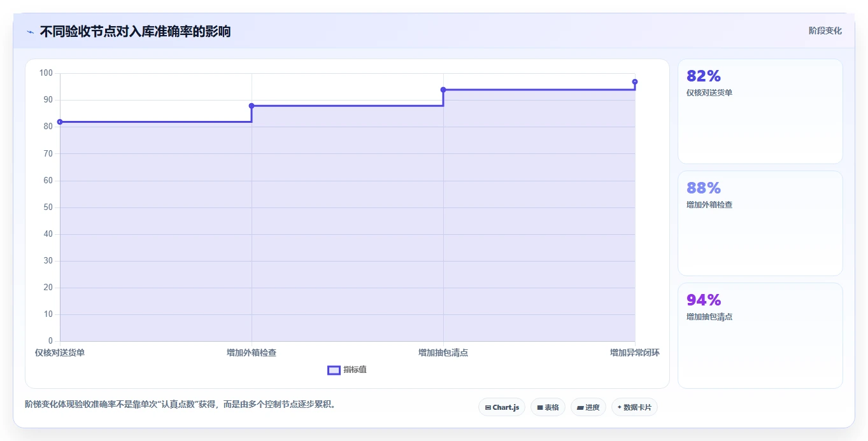
Task: Select the 进度 tag button
Action: [x=588, y=407]
